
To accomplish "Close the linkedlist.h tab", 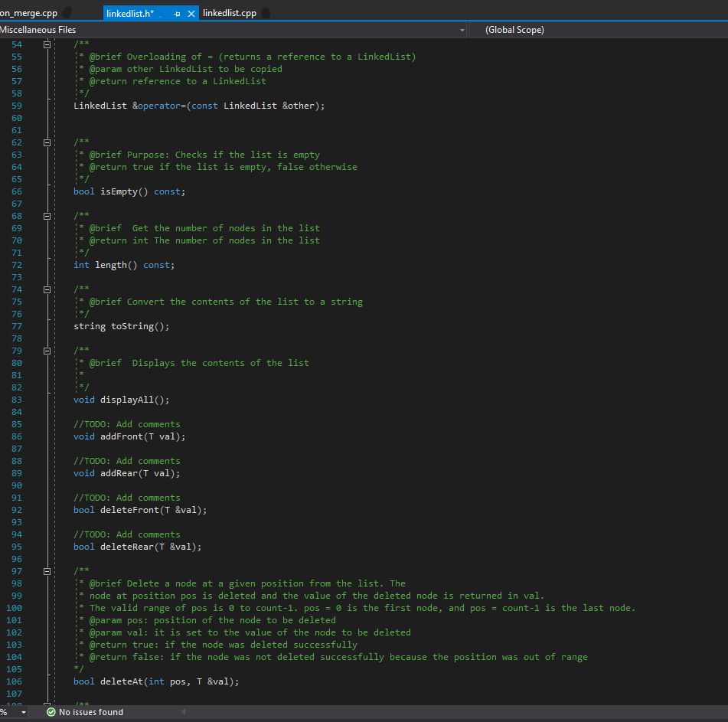I will pos(191,14).
